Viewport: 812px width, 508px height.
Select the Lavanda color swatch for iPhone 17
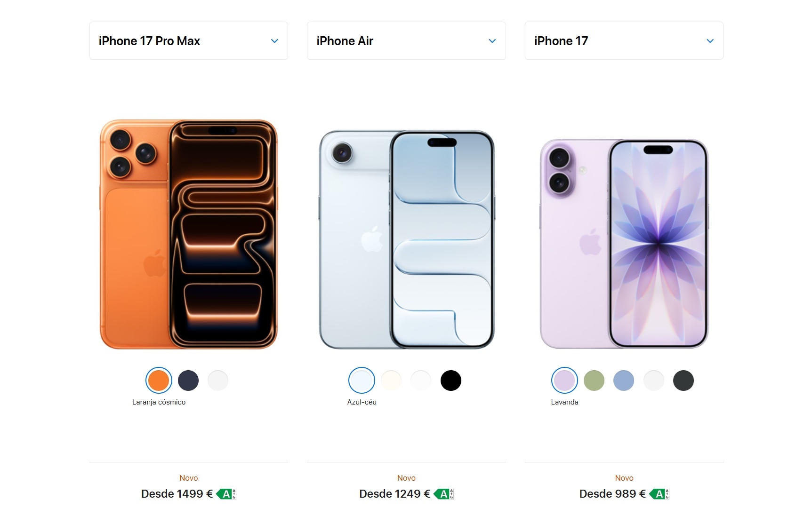click(564, 381)
